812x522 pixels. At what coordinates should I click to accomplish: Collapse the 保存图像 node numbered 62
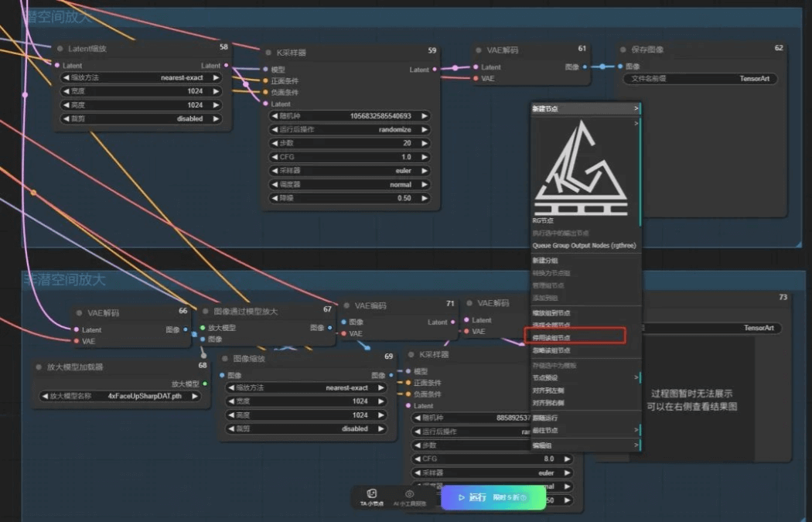click(623, 49)
